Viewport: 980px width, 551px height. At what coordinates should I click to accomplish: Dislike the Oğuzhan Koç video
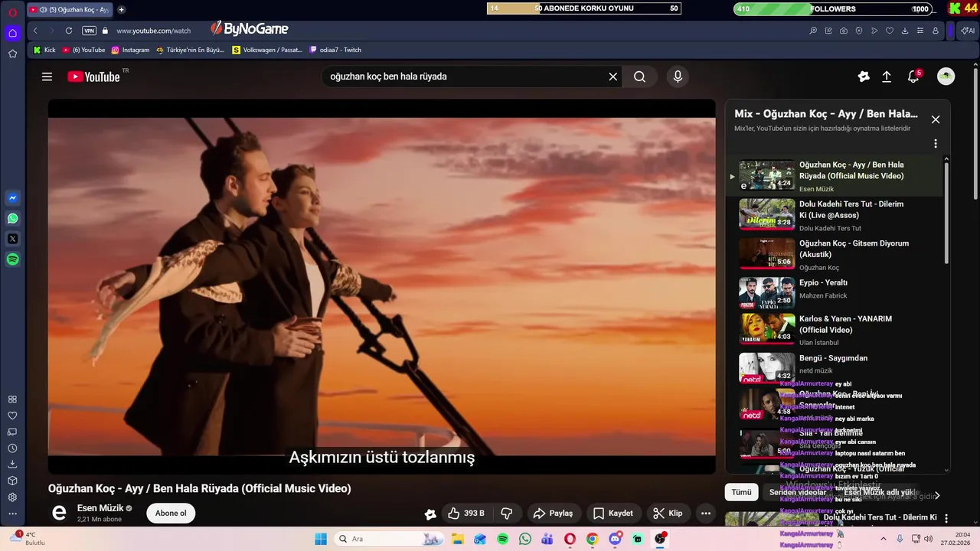click(506, 514)
